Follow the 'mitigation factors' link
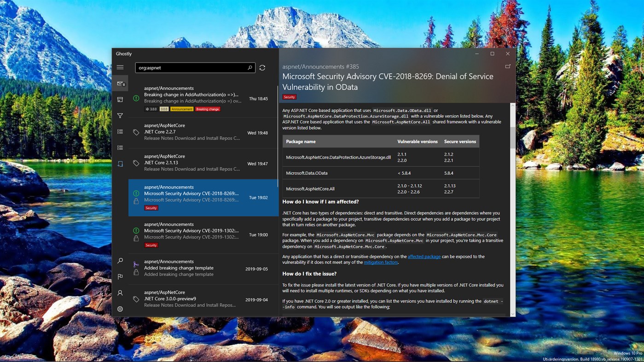The height and width of the screenshot is (362, 644). [381, 262]
